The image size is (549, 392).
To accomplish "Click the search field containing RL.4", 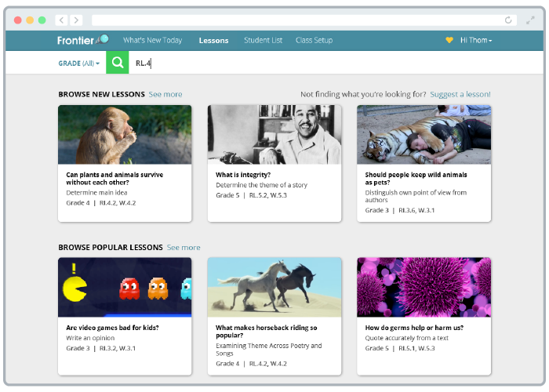I will [314, 63].
